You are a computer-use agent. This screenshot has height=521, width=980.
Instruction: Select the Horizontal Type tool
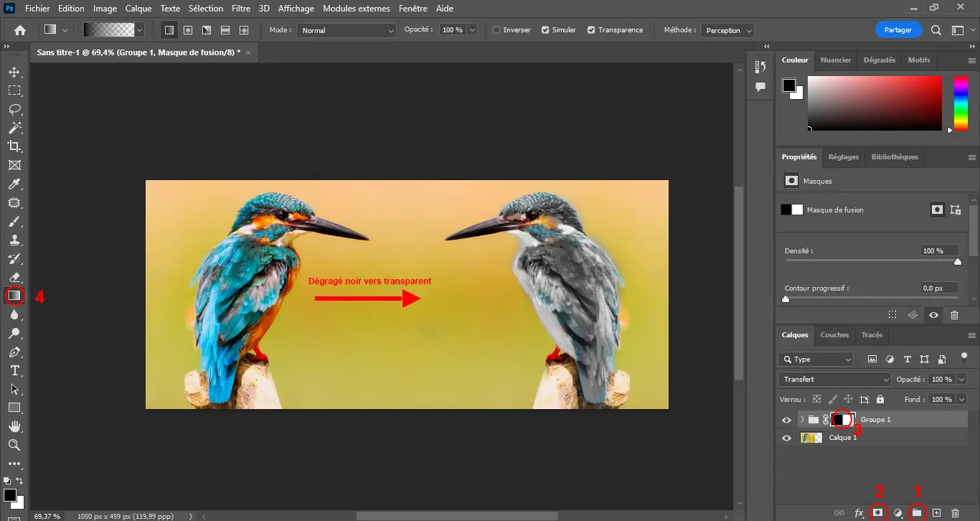click(x=14, y=370)
